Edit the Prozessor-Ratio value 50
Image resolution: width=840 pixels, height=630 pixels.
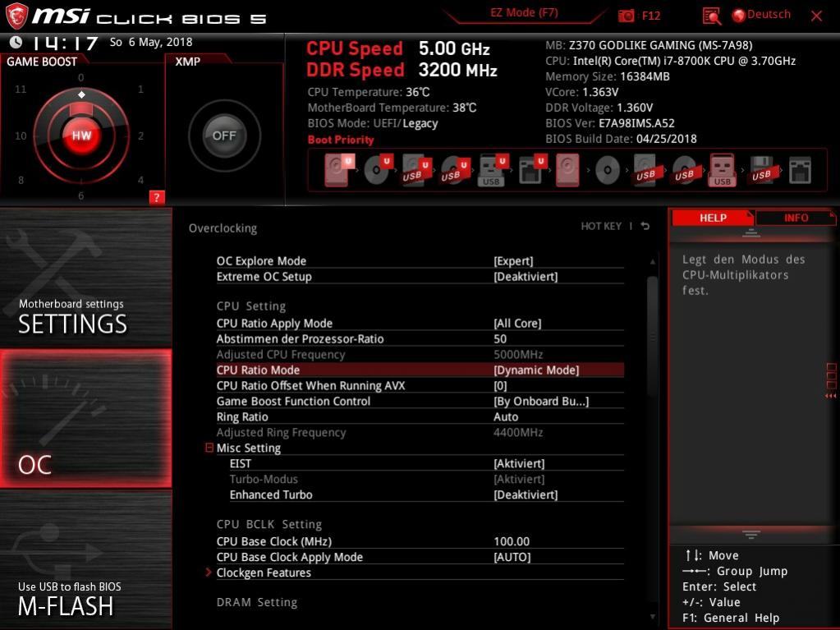point(500,338)
